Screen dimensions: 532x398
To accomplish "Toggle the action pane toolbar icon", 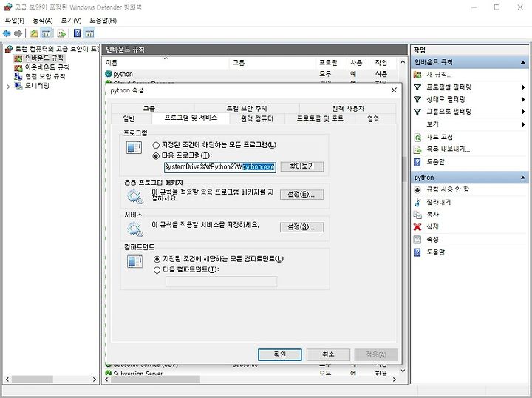I will pos(89,33).
